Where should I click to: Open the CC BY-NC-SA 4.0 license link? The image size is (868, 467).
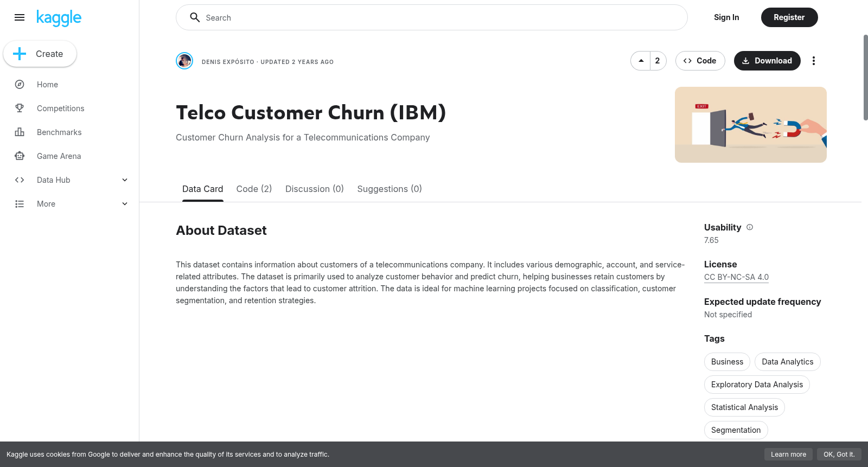[736, 277]
